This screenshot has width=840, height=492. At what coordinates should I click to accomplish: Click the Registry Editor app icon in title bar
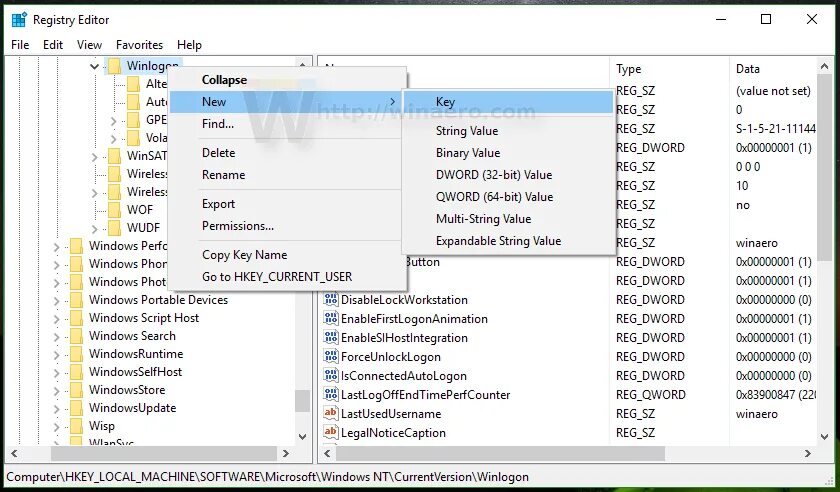click(x=19, y=20)
